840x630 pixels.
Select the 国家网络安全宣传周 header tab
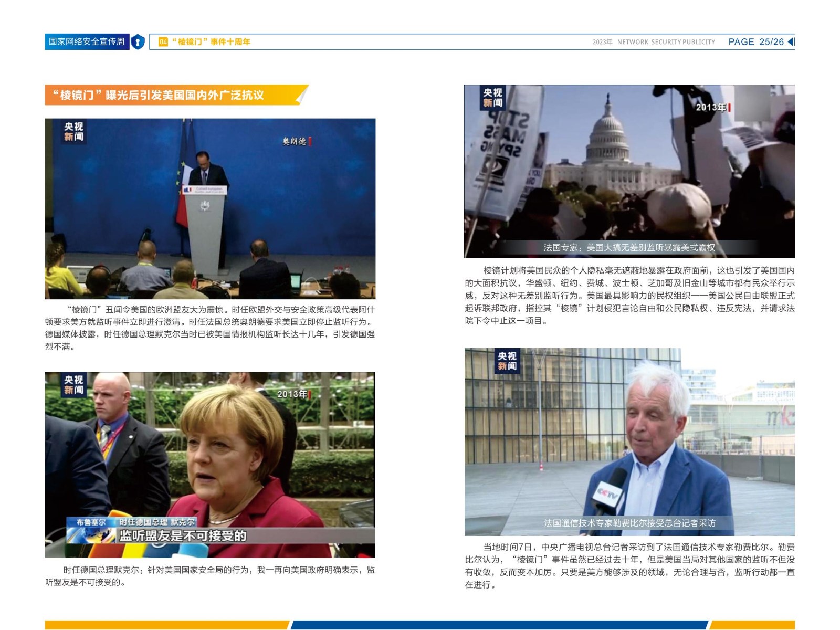87,42
